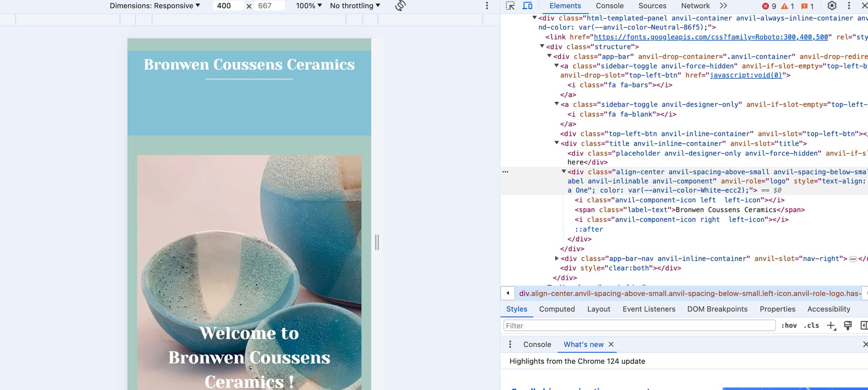
Task: Click the rotate viewport icon
Action: pos(400,6)
